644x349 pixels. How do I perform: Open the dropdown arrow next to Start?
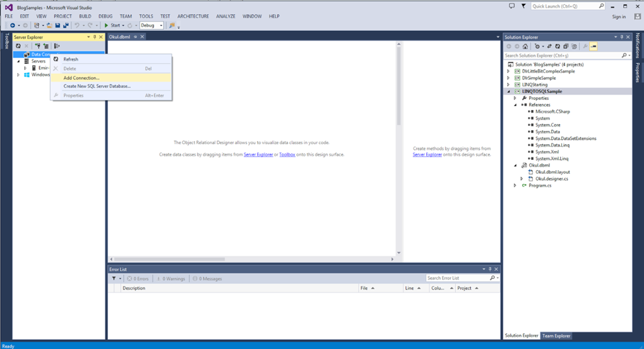tap(123, 25)
